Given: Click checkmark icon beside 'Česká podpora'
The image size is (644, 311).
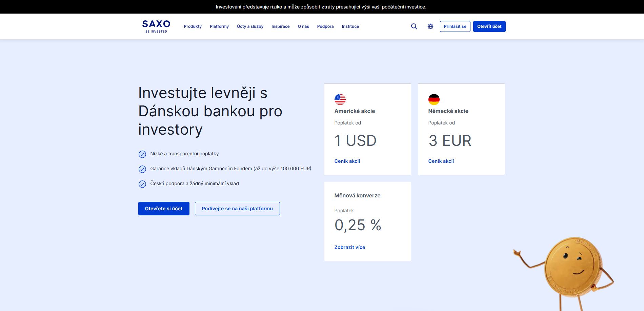Looking at the screenshot, I should tap(142, 184).
